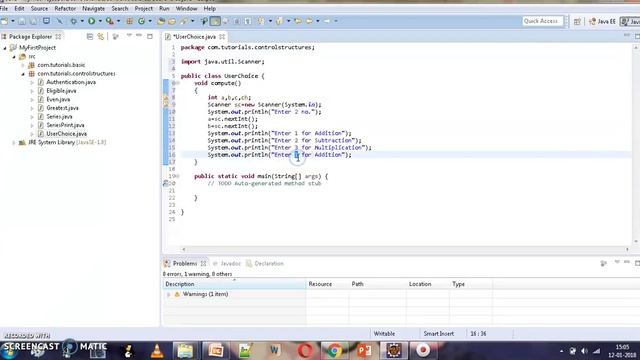Click the Smart Insert status bar entry

pyautogui.click(x=438, y=333)
